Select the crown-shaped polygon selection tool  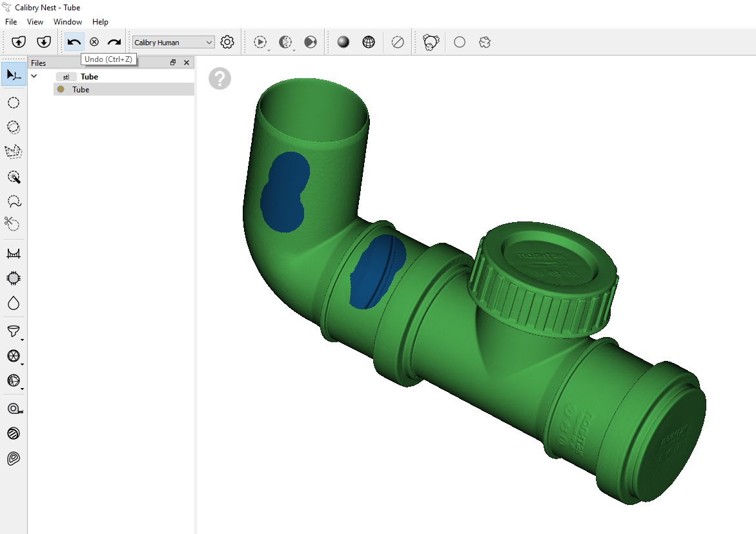[14, 152]
